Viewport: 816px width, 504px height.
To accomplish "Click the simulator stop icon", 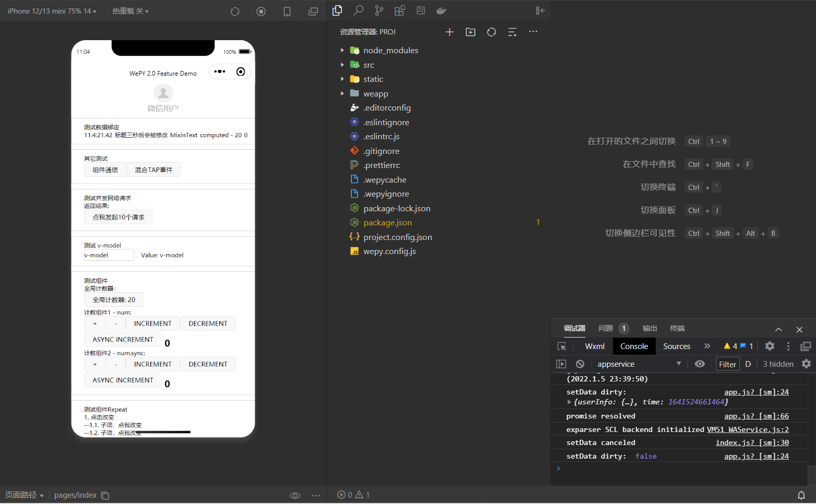I will click(261, 11).
